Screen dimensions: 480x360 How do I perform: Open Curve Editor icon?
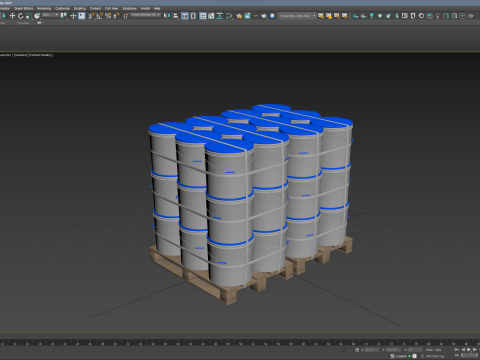click(x=211, y=16)
